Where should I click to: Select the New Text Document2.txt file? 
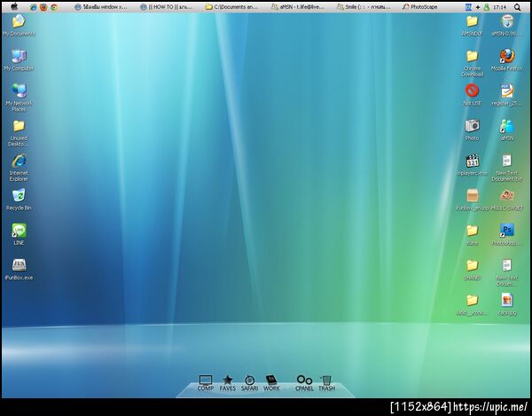point(507,168)
